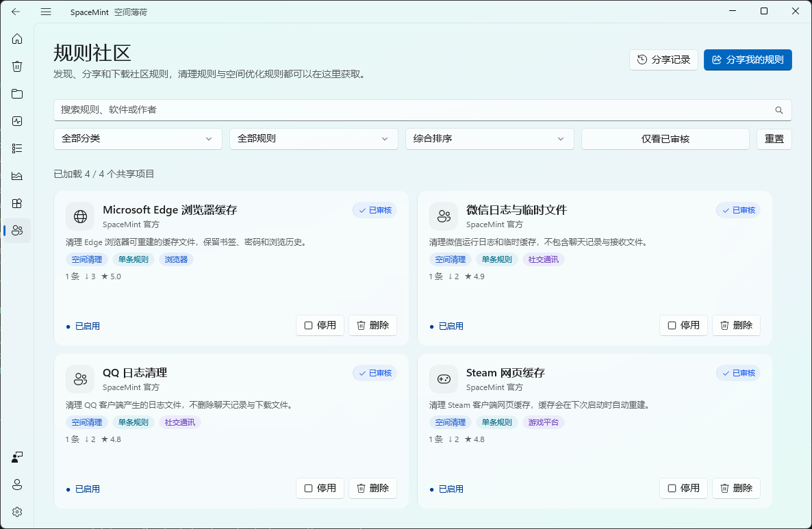This screenshot has height=529, width=812.
Task: Open the hamburger navigation menu
Action: coord(46,12)
